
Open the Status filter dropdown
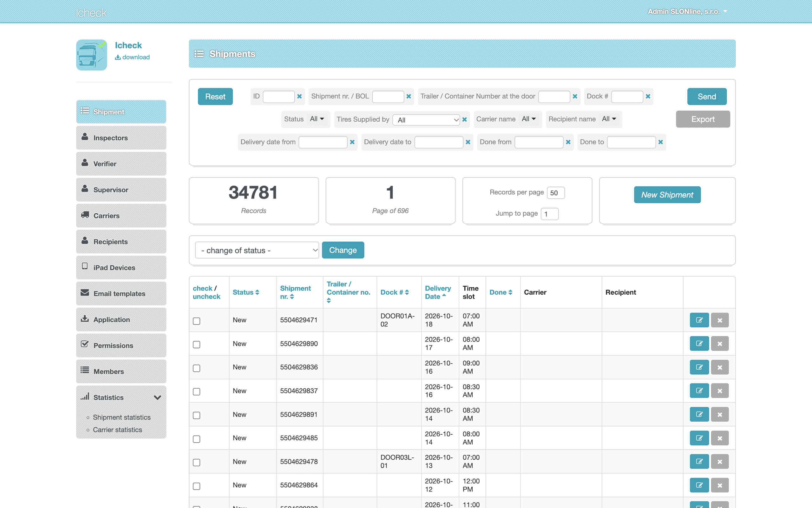pos(317,119)
